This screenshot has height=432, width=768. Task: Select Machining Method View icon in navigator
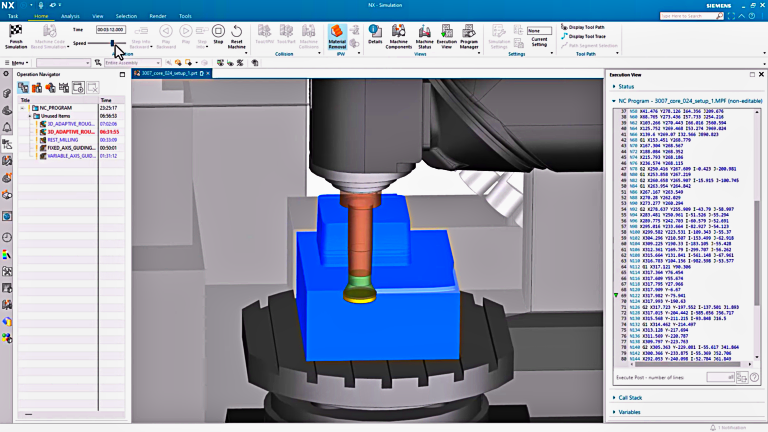pyautogui.click(x=64, y=88)
